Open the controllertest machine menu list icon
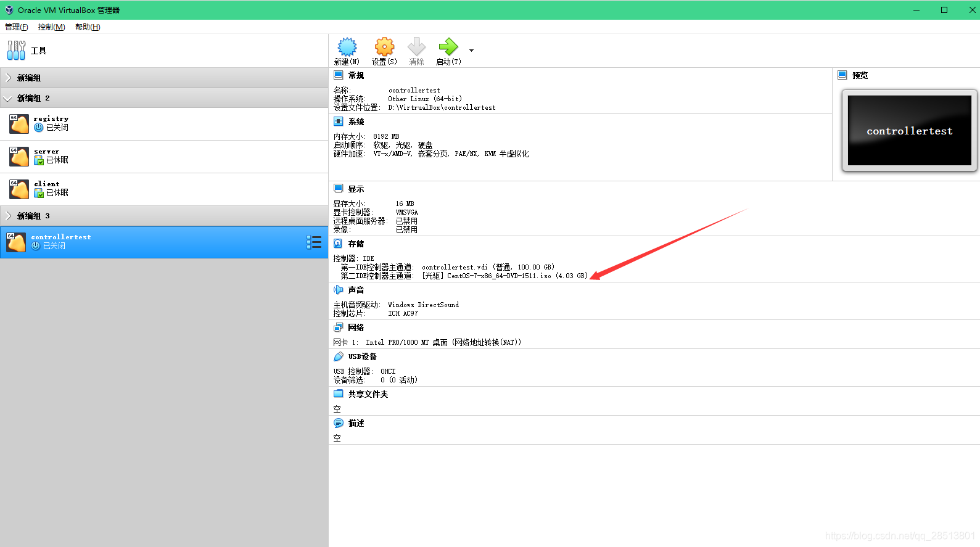Screen dimensions: 980x547 click(x=314, y=242)
